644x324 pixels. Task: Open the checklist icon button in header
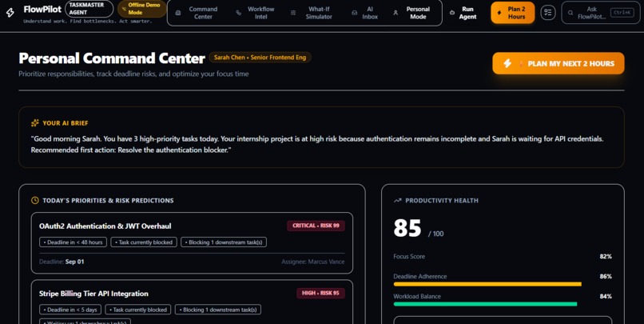(548, 12)
